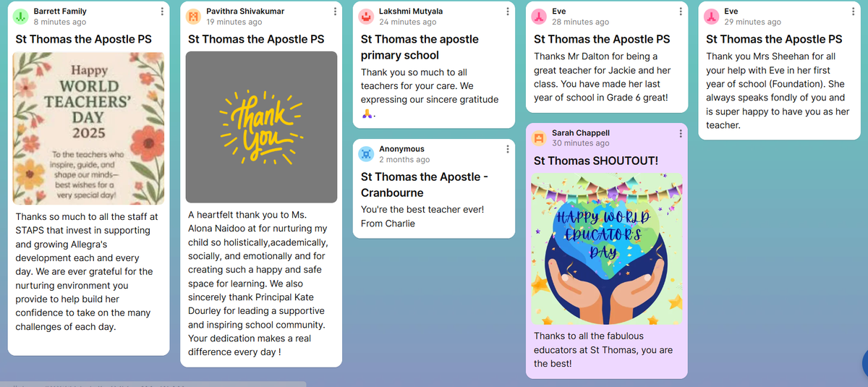Viewport: 868px width, 387px height.
Task: Click the horizontal scrollbar at the bottom
Action: point(153,384)
